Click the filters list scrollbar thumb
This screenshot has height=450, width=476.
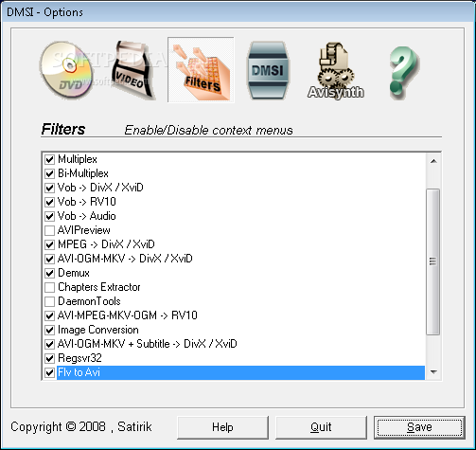(x=433, y=261)
